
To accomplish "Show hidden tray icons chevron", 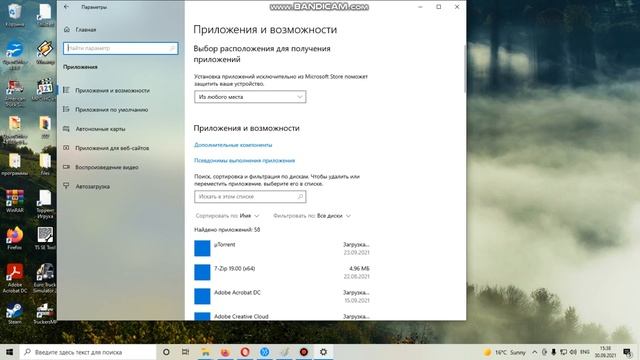I will tap(534, 352).
